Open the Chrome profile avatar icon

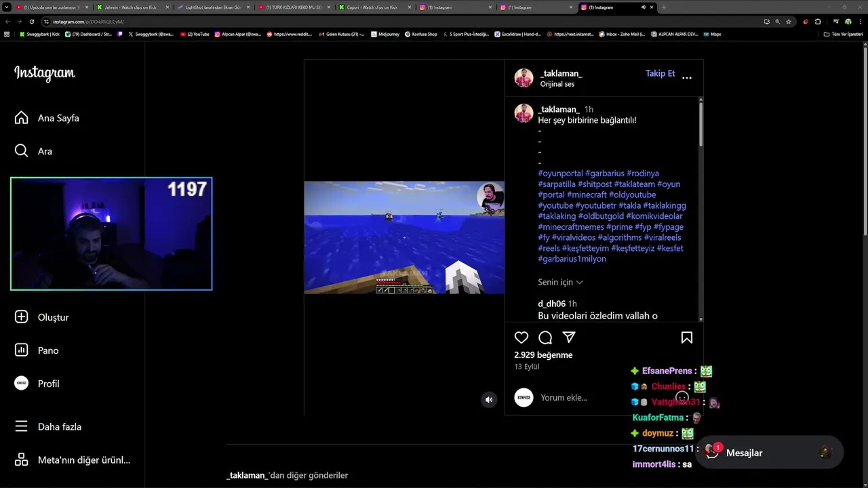[848, 22]
